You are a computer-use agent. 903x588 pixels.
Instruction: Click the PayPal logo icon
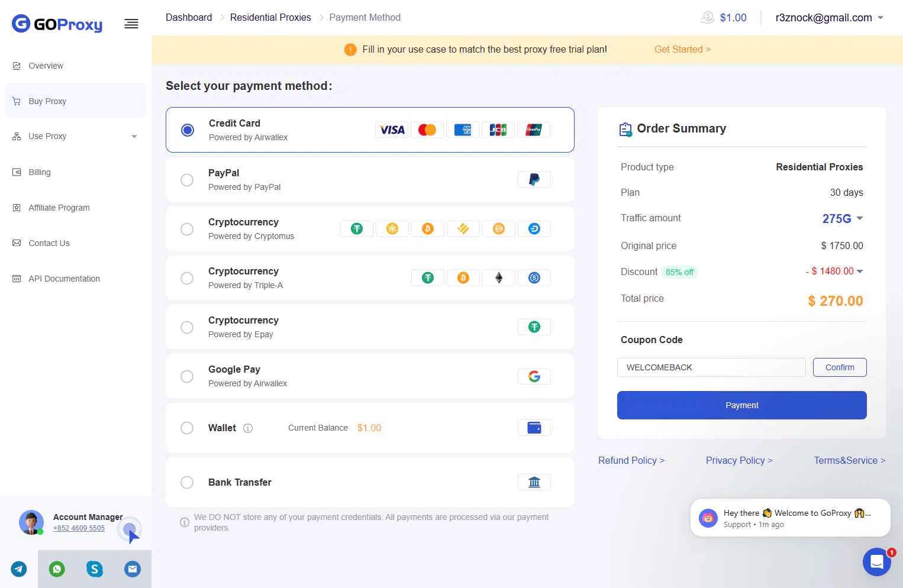coord(534,179)
